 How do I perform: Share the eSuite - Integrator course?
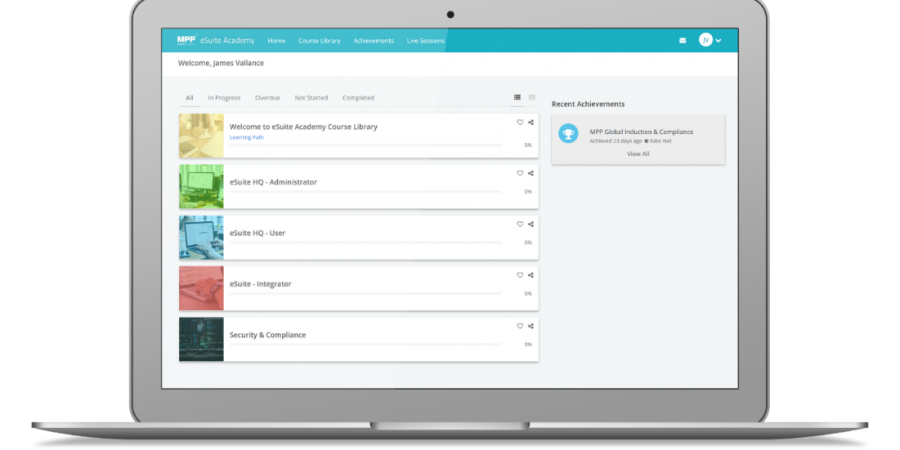pyautogui.click(x=531, y=275)
